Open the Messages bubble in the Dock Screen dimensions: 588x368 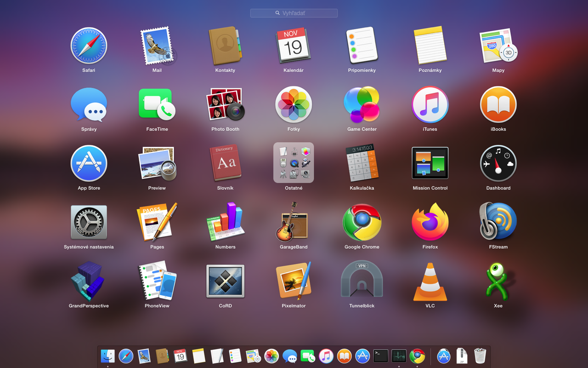[290, 356]
